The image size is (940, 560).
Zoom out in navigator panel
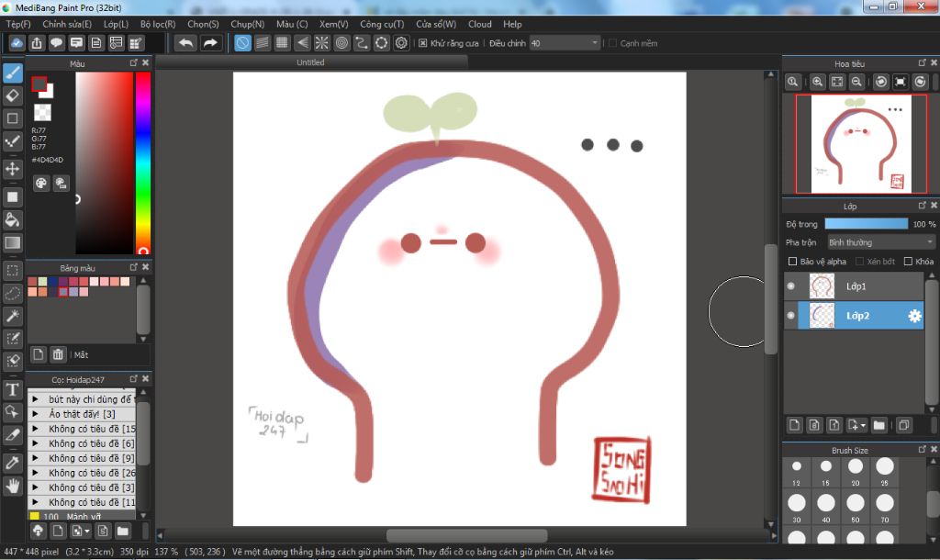click(x=856, y=82)
